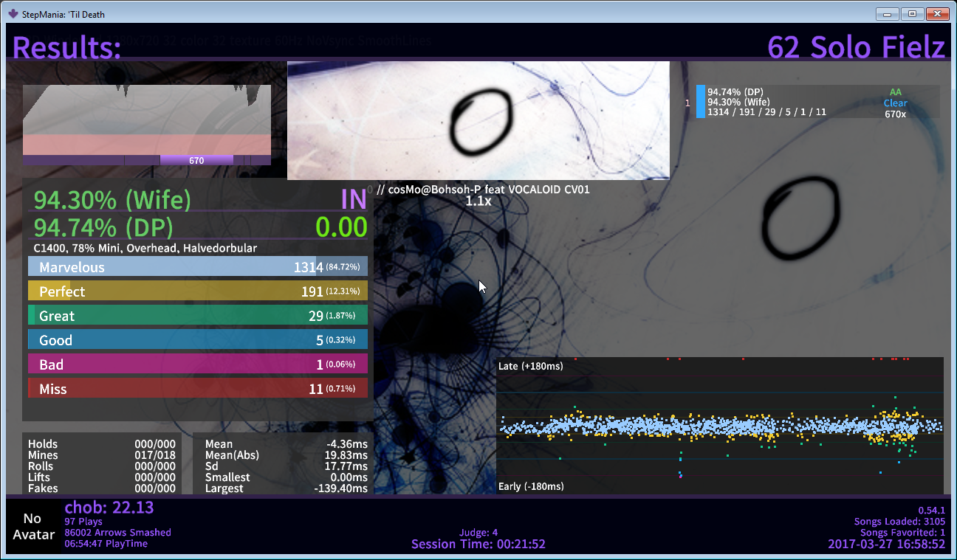Select the Miss judgment bar
The image size is (957, 560).
click(197, 389)
